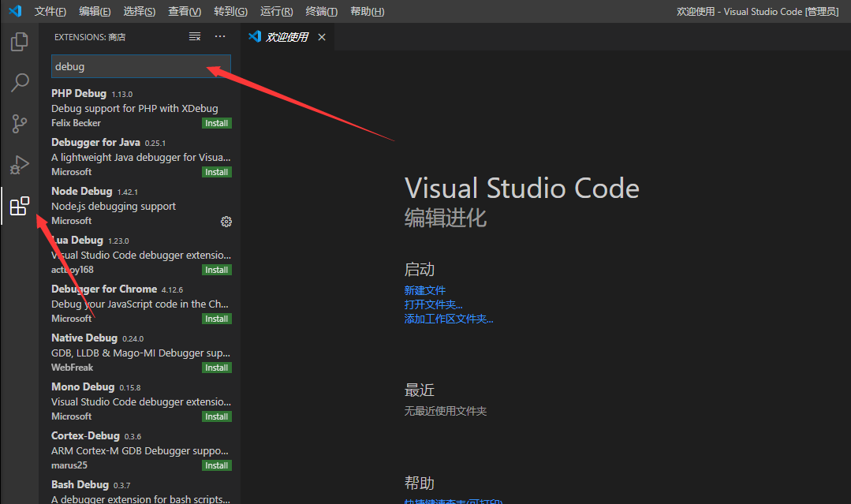Open the Source Control view

(20, 124)
